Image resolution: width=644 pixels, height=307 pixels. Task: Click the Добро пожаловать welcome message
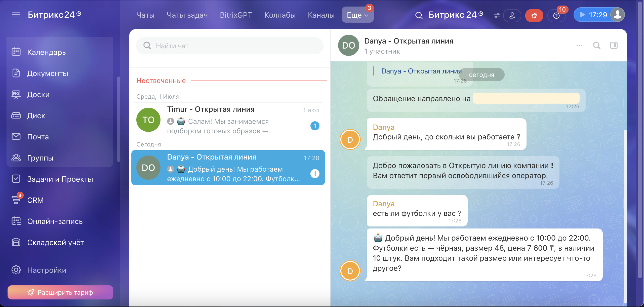pos(463,172)
